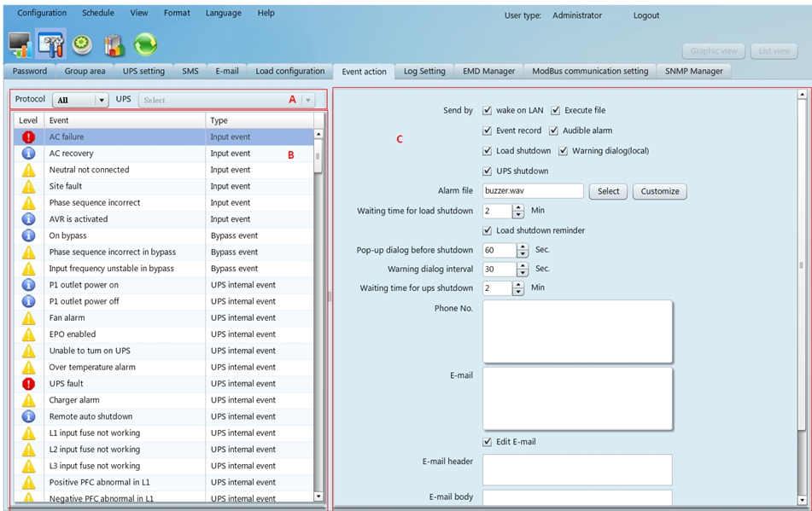
Task: Switch to the UPS setting tab
Action: 143,71
